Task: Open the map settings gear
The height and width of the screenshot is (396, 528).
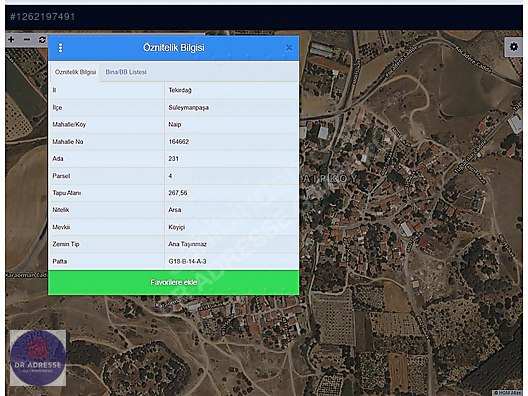Action: [x=514, y=47]
